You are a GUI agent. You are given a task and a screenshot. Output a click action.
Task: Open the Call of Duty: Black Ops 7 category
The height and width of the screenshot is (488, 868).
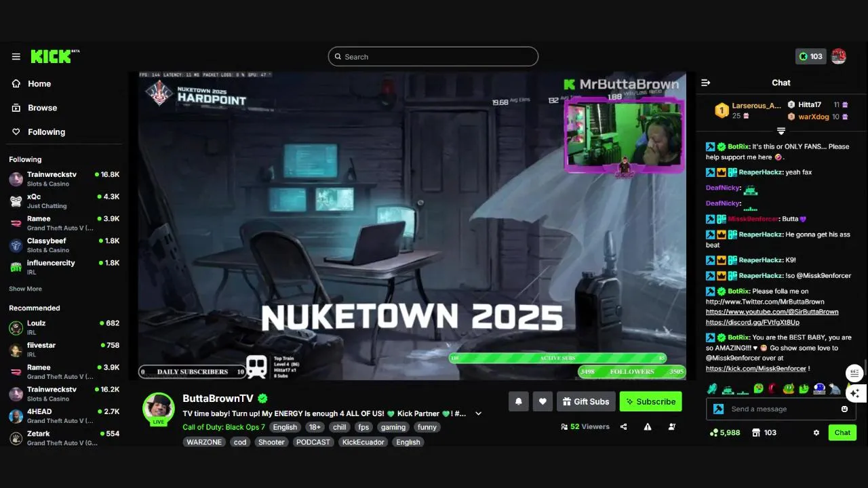point(224,427)
